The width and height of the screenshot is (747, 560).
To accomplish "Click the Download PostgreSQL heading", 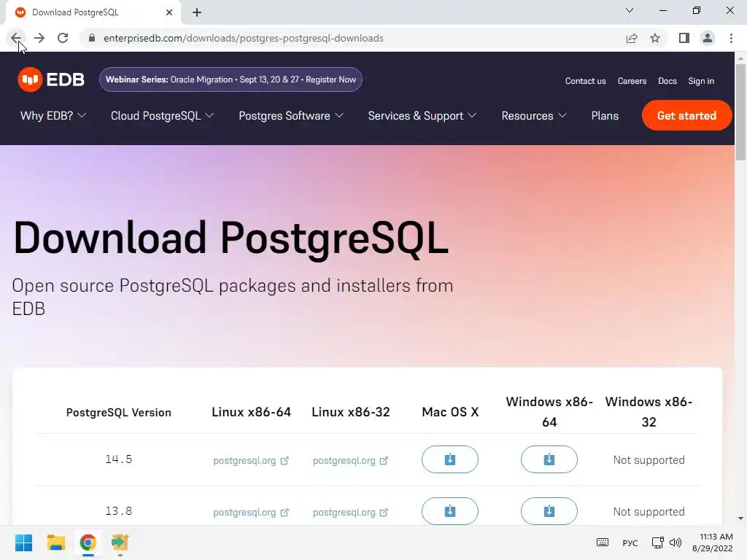I will [x=231, y=238].
